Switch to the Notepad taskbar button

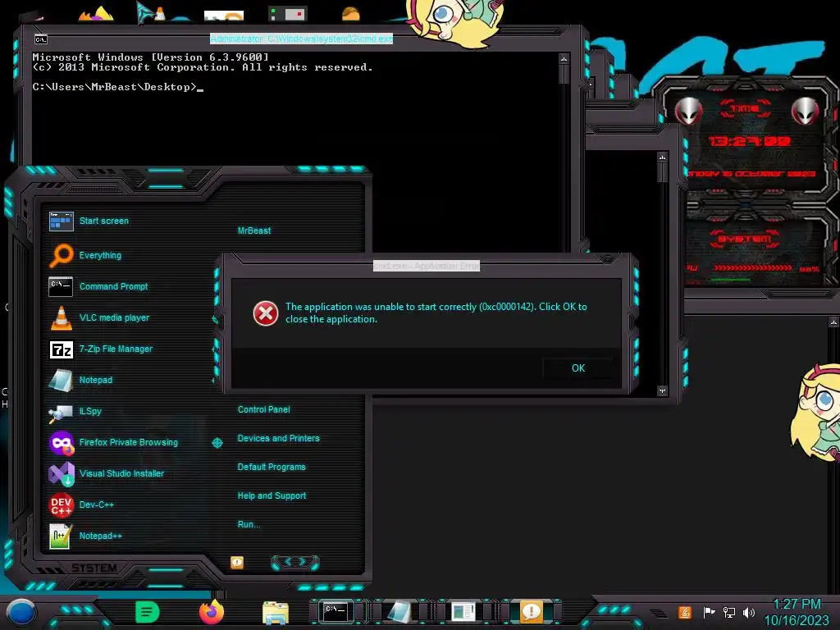pos(399,612)
